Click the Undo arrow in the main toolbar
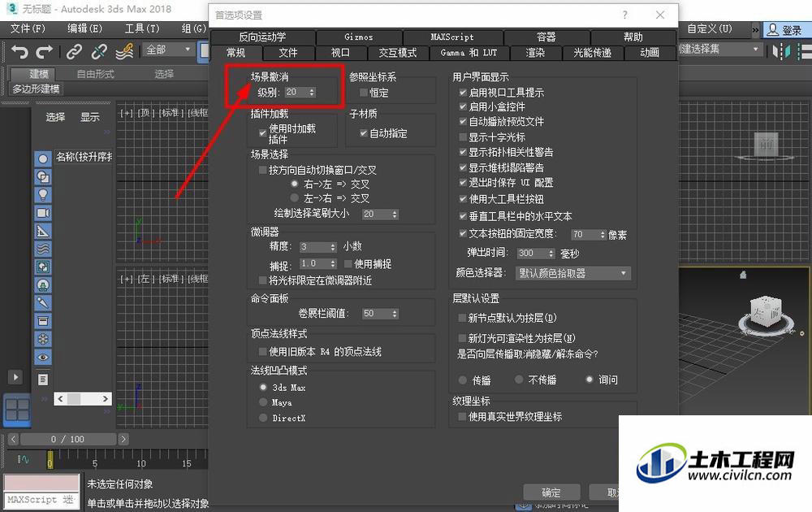Viewport: 812px width, 512px height. (x=19, y=51)
